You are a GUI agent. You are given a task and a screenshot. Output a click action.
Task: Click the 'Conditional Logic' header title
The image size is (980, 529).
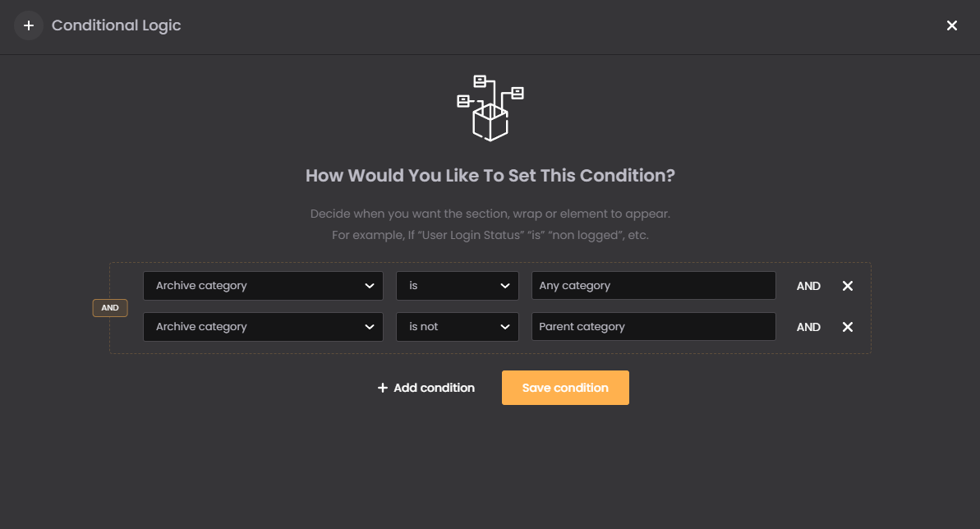coord(117,25)
